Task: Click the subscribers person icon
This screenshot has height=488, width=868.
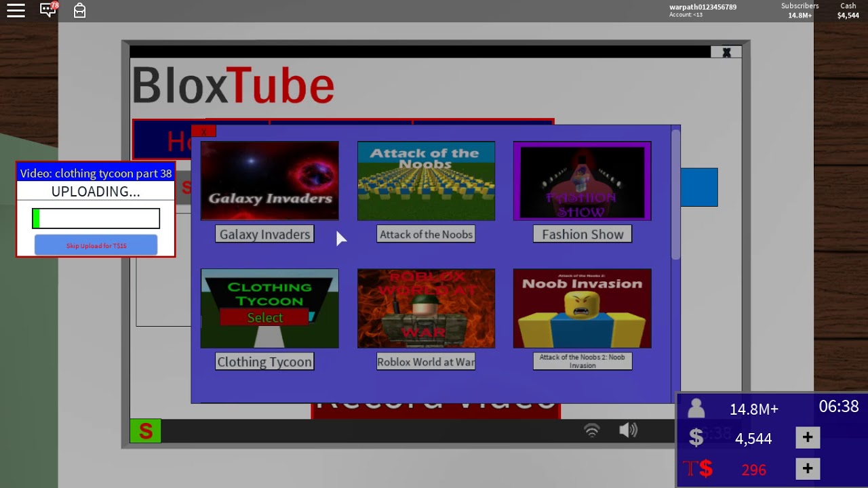Action: [x=696, y=409]
